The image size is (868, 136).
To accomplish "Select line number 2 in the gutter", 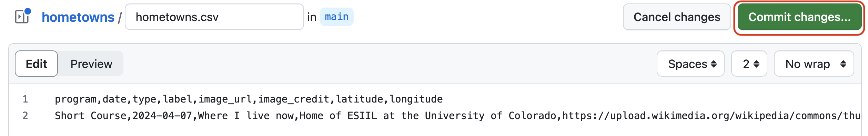I will point(25,116).
